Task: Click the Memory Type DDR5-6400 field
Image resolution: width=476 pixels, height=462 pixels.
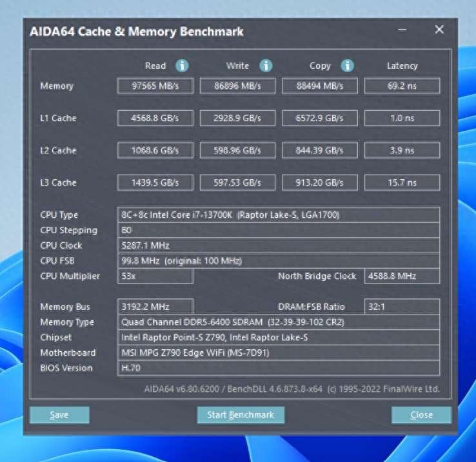Action: click(279, 322)
